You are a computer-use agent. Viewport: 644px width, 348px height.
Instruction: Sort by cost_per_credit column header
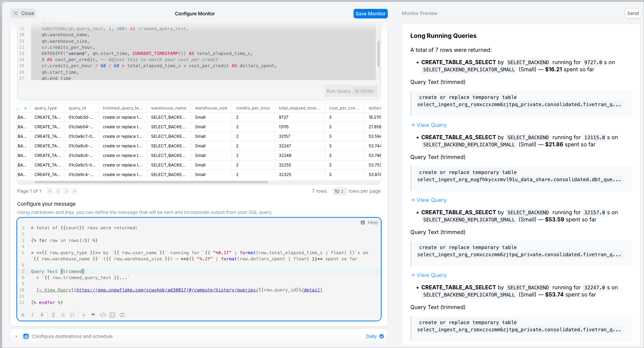[344, 108]
